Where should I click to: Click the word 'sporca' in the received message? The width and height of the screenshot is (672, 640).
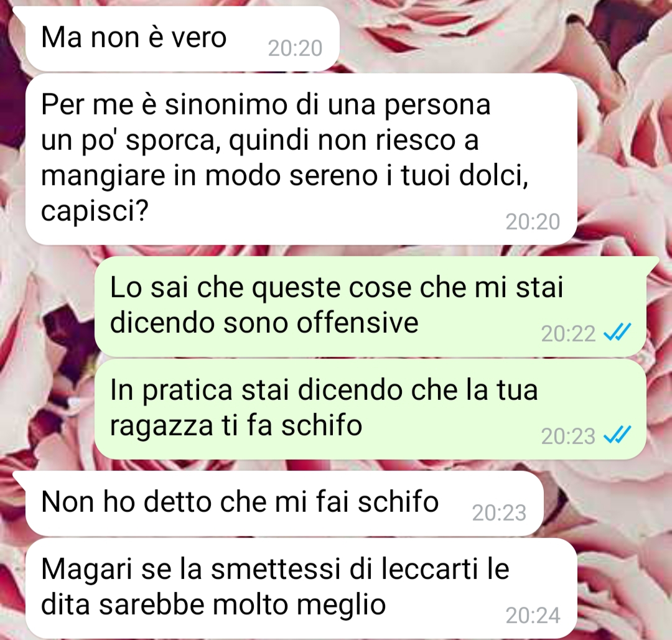coord(171,141)
